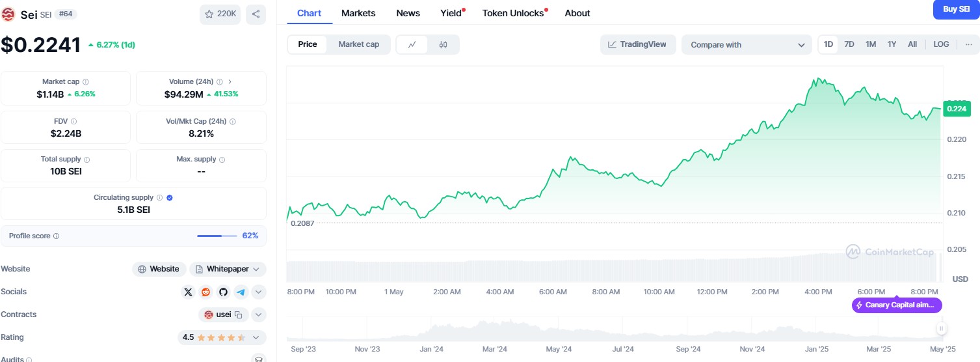The image size is (980, 362).
Task: Switch to the Markets tab
Action: click(358, 13)
